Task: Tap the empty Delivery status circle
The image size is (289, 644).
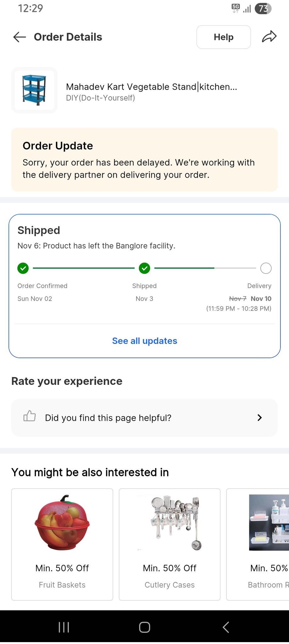Action: [x=266, y=268]
